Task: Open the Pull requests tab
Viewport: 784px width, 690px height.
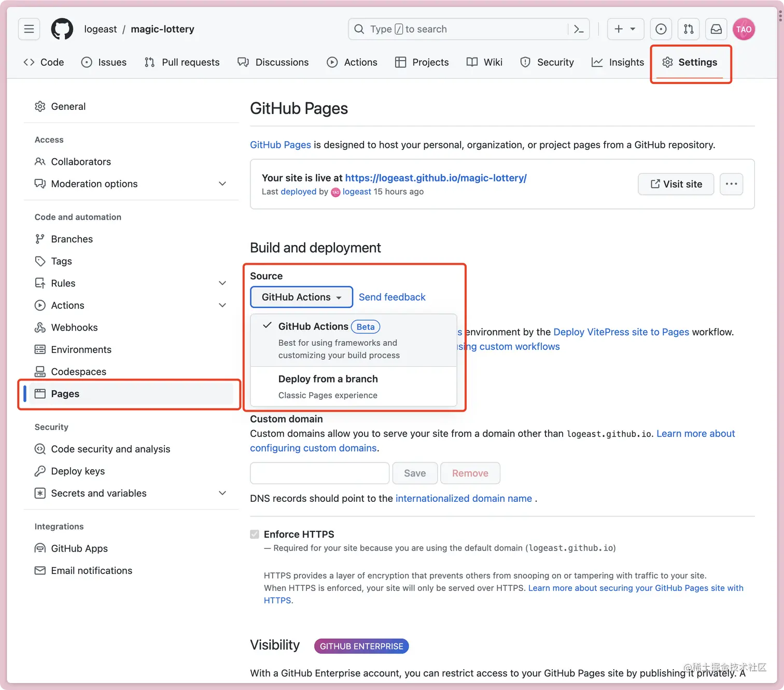Action: pyautogui.click(x=182, y=62)
